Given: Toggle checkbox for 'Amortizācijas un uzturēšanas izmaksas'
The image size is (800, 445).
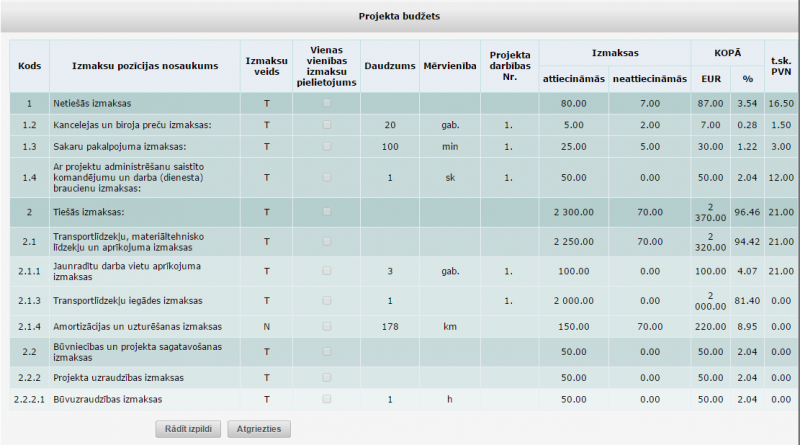Looking at the screenshot, I should pos(327,326).
